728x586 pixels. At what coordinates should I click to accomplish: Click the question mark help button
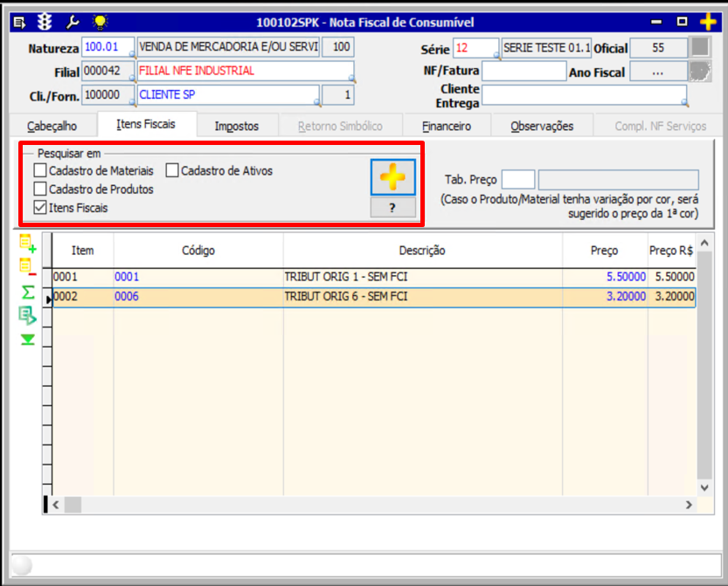pos(392,207)
